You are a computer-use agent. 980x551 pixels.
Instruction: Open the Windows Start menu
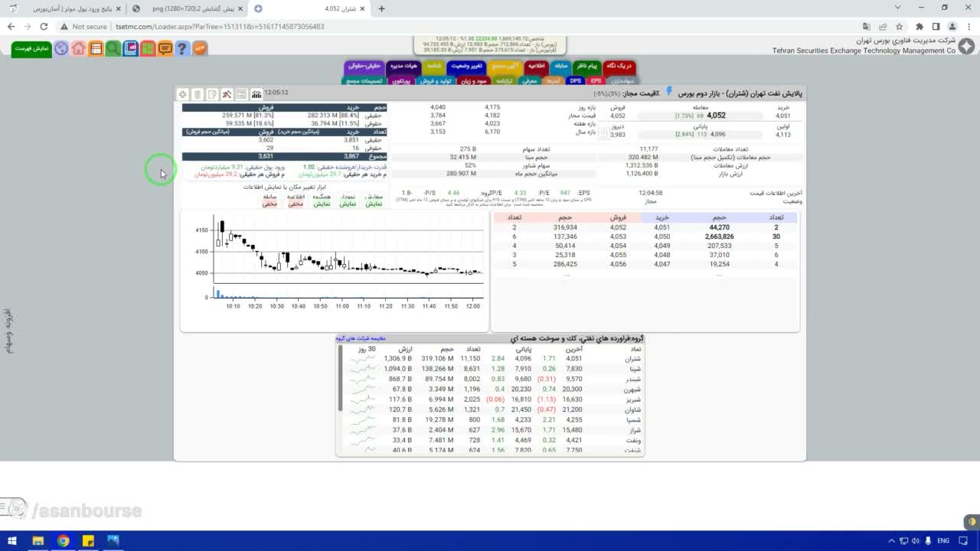(x=12, y=541)
